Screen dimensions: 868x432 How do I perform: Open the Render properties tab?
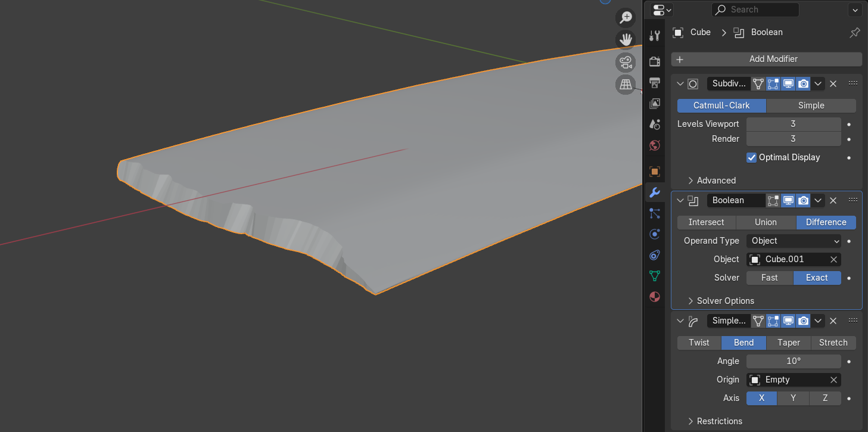click(x=655, y=61)
